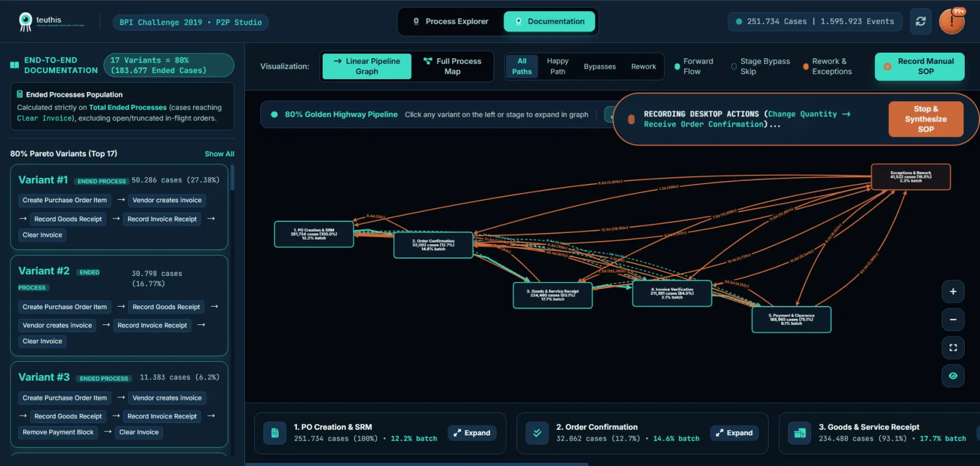Screen dimensions: 980x466
Task: Zoom in the graph with plus button
Action: tap(953, 292)
